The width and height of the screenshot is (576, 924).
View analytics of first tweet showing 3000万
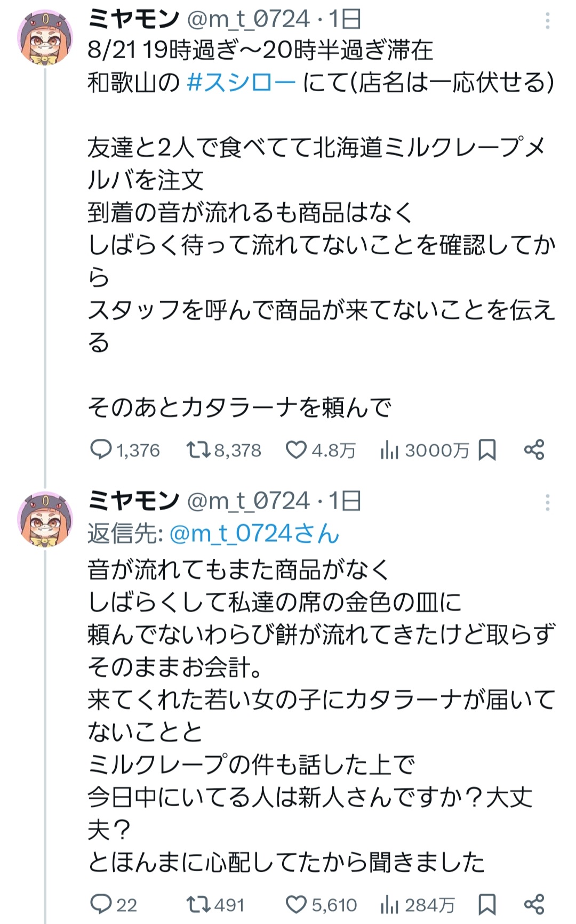[389, 450]
